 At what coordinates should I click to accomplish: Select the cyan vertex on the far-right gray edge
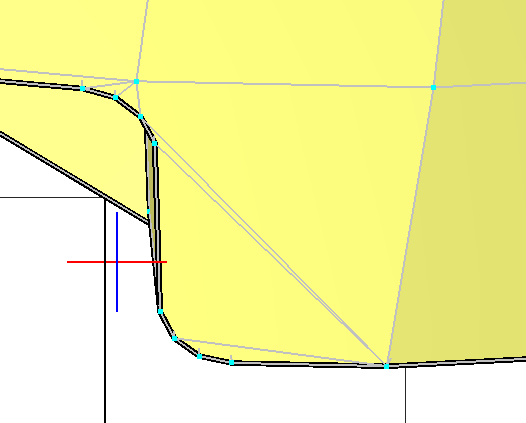(433, 88)
